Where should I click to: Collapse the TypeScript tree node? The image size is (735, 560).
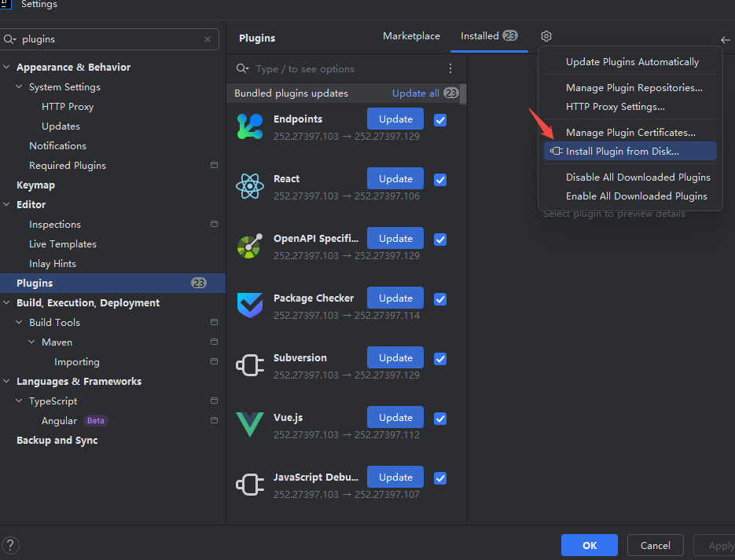click(x=19, y=401)
